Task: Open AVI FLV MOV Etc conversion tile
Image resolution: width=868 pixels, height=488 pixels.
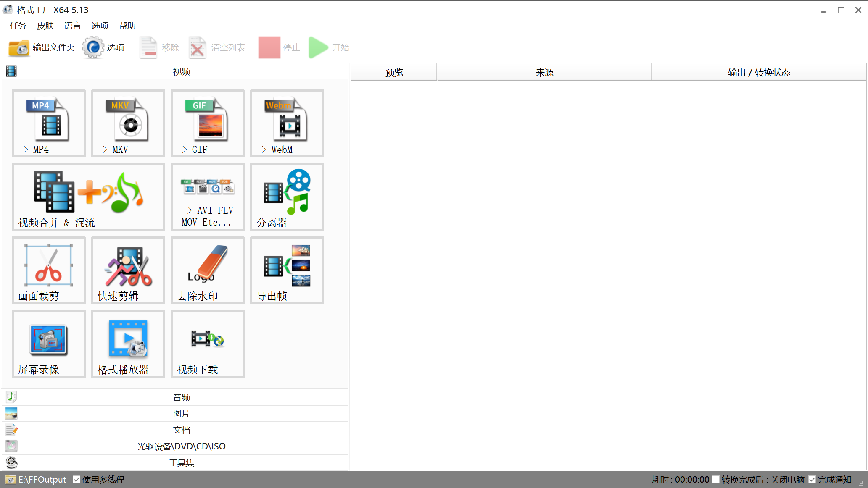Action: [x=208, y=197]
